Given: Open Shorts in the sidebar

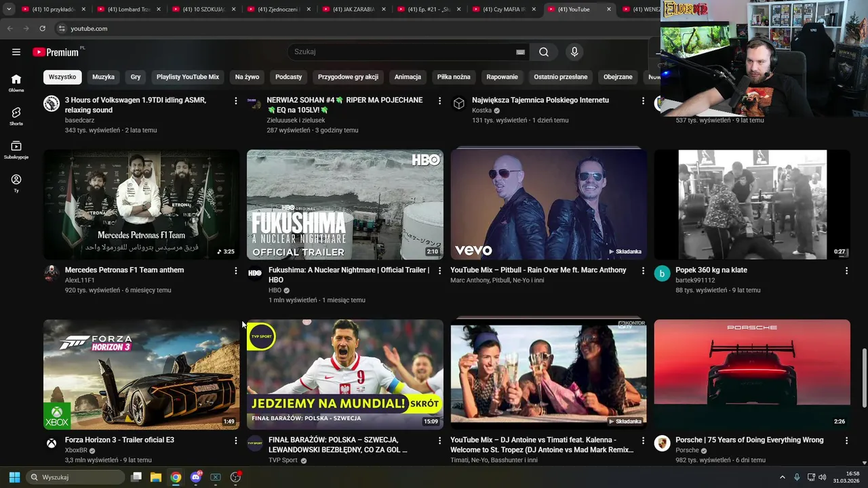Looking at the screenshot, I should (x=16, y=116).
